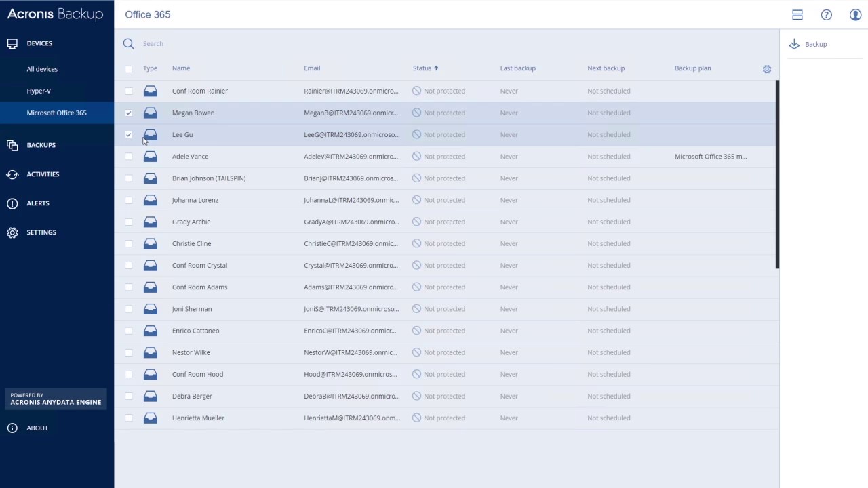Open the user account icon
Screen dimensions: 868x488
855,15
